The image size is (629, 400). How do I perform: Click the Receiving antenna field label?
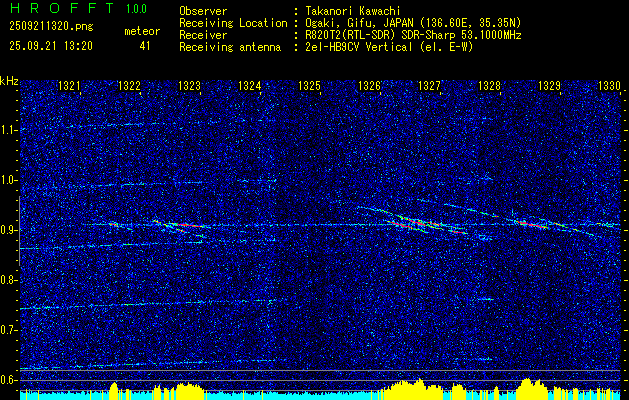(x=230, y=47)
